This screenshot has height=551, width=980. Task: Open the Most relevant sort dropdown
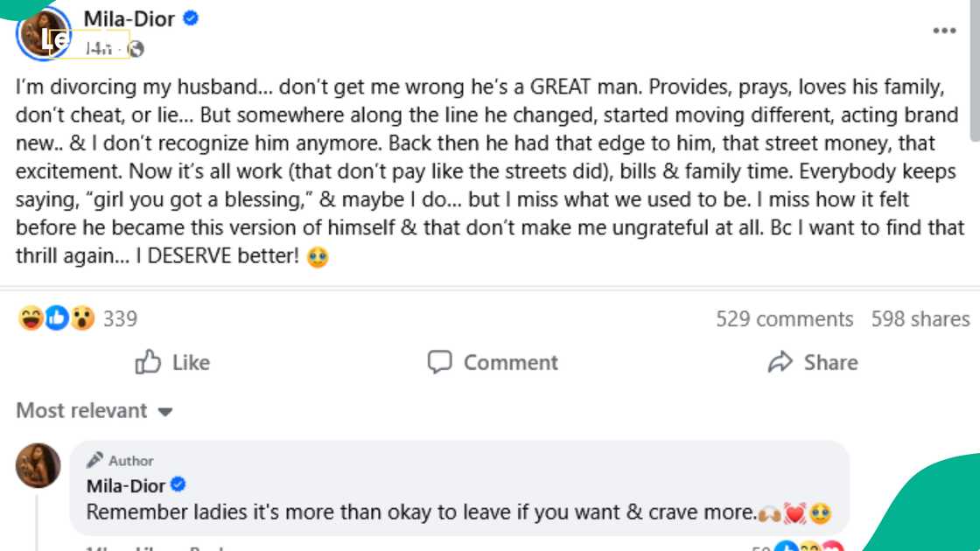coord(94,410)
